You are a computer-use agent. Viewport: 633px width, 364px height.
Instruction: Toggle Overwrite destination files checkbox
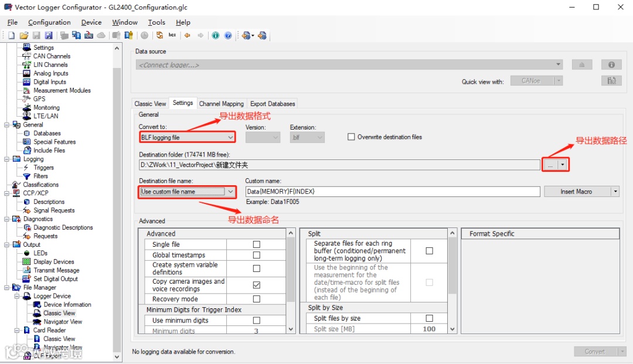tap(351, 137)
